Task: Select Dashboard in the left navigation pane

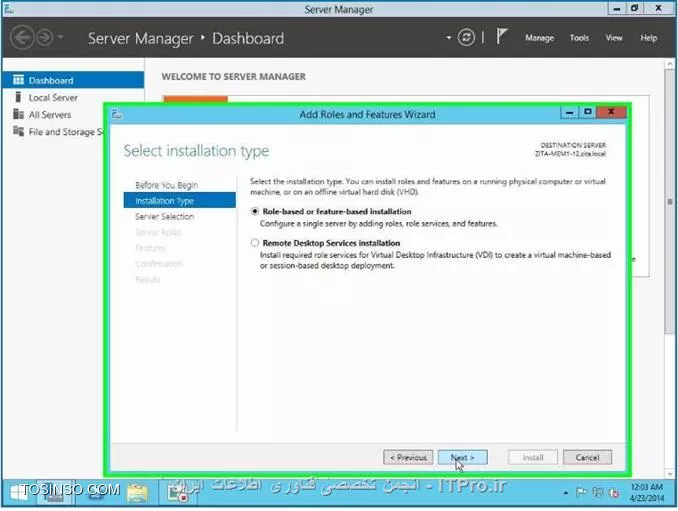Action: pyautogui.click(x=73, y=80)
